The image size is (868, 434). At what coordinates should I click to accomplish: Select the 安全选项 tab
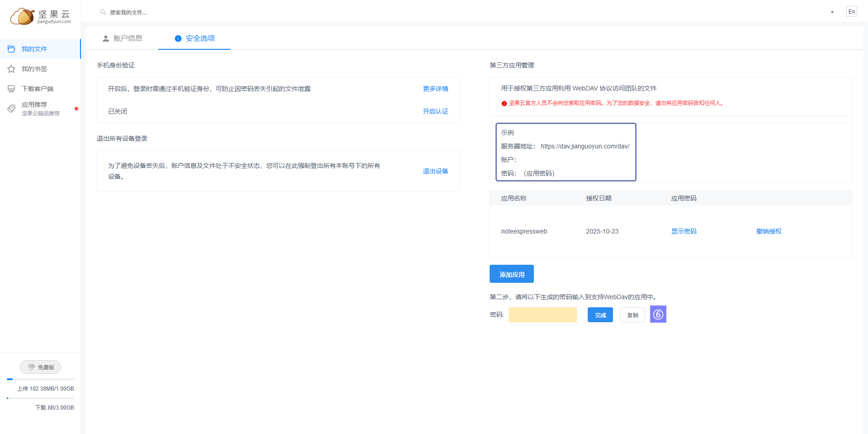coord(195,38)
